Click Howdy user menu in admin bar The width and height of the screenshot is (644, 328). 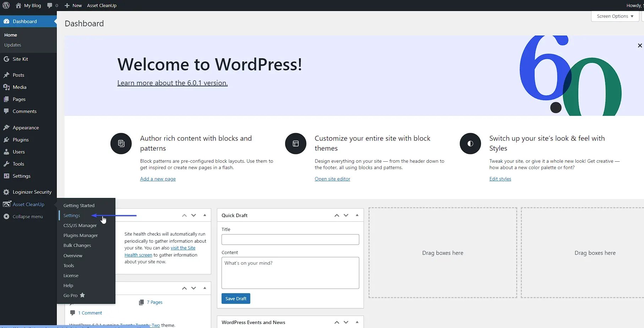pyautogui.click(x=635, y=5)
